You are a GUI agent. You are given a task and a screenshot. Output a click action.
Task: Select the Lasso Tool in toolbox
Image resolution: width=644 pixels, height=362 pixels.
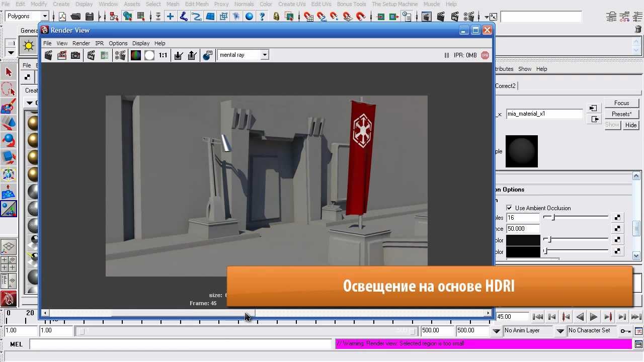9,89
